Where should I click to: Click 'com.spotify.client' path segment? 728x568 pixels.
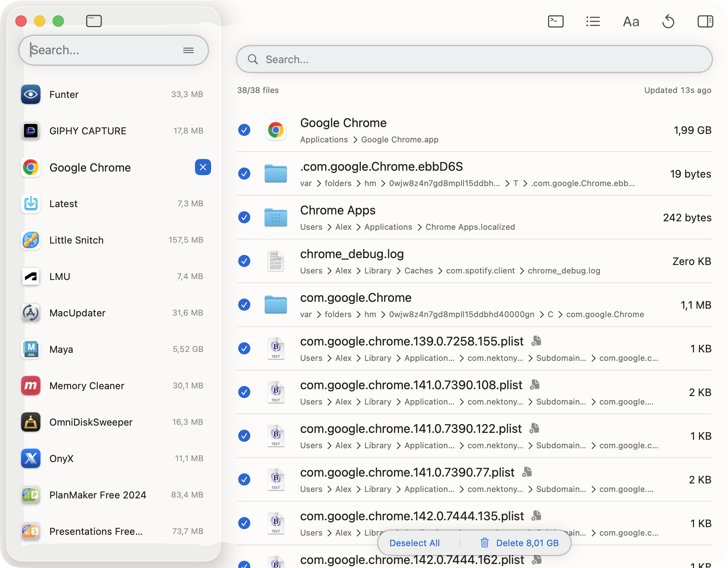pyautogui.click(x=480, y=271)
